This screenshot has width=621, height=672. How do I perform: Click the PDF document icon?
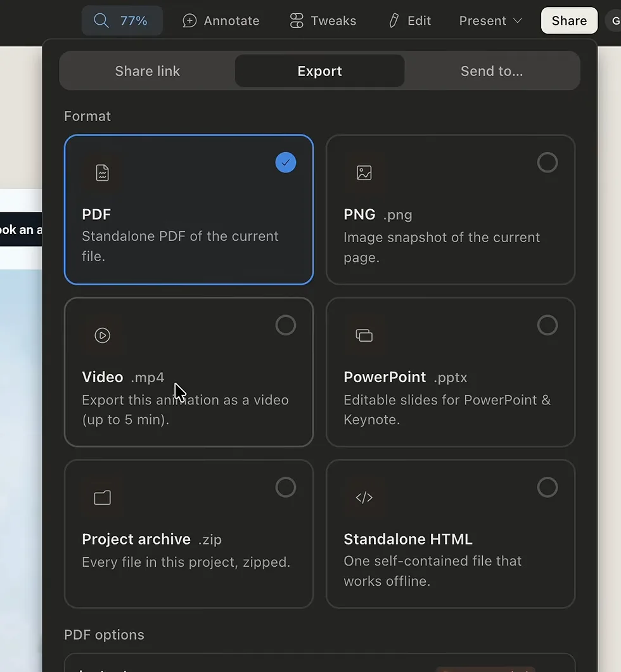click(x=103, y=172)
